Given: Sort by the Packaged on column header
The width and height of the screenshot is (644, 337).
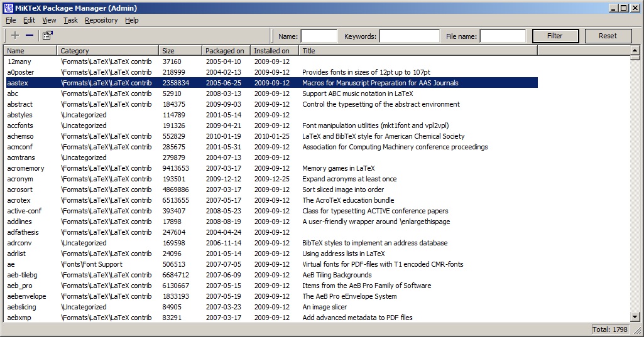Looking at the screenshot, I should [226, 50].
